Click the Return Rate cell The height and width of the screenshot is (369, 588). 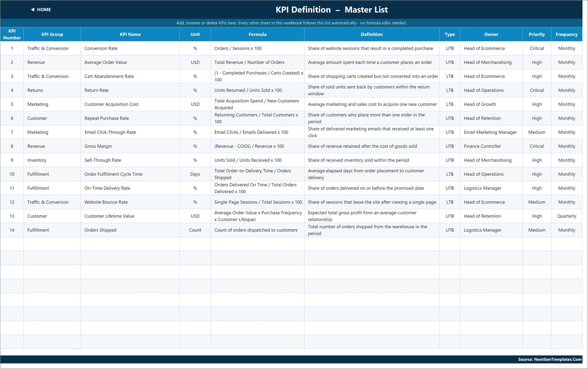click(130, 90)
